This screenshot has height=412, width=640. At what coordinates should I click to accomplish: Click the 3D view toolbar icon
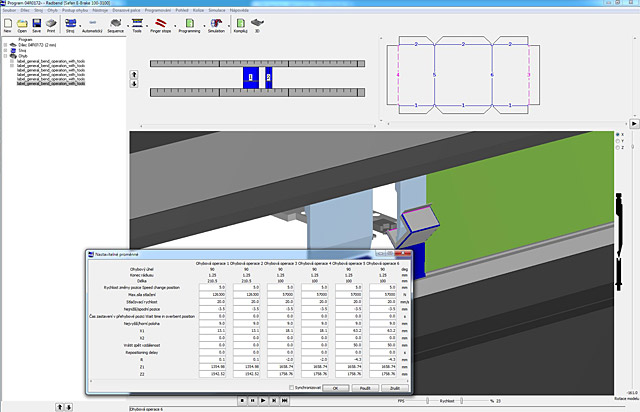tap(257, 23)
